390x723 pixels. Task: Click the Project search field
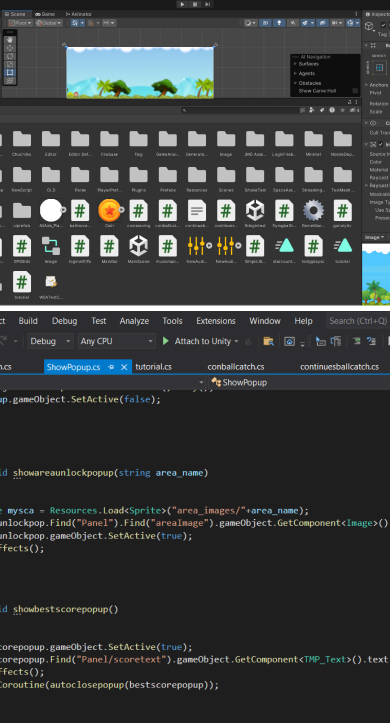click(240, 110)
